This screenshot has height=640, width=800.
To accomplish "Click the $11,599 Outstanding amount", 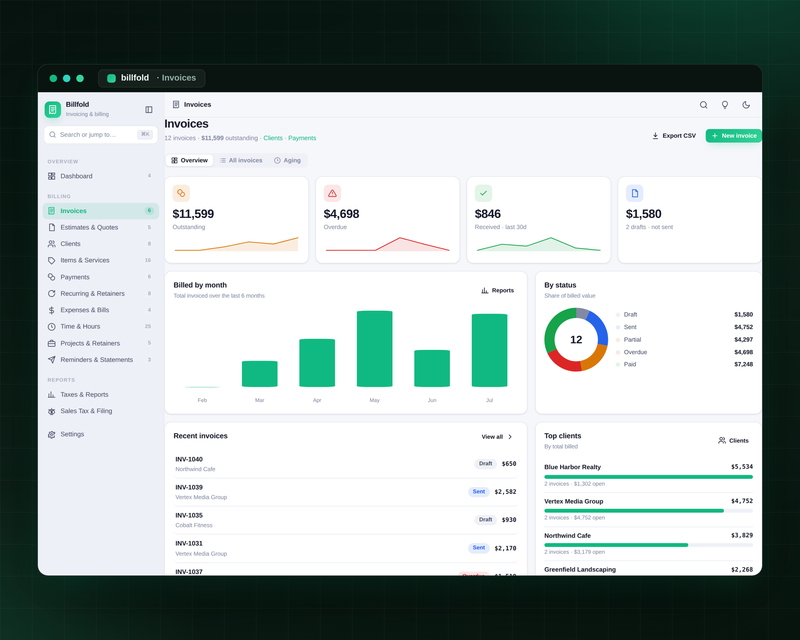I will pos(193,214).
